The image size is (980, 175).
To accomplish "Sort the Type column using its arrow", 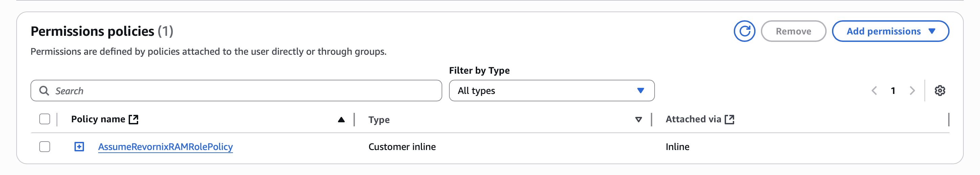I will [x=638, y=120].
